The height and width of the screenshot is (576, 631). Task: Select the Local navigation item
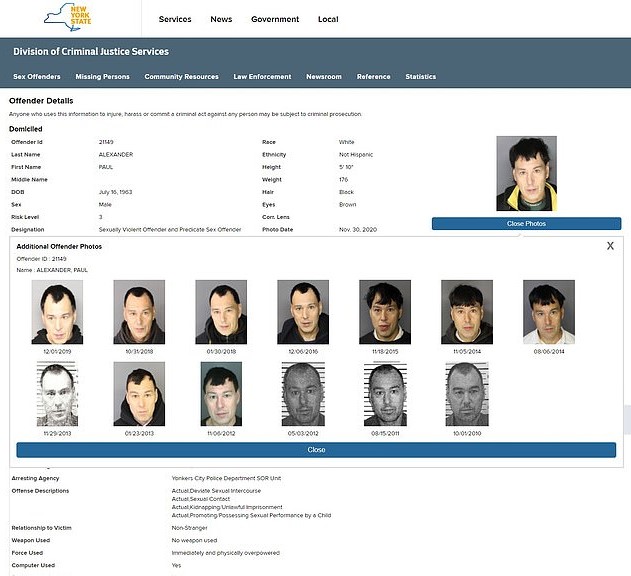coord(328,19)
